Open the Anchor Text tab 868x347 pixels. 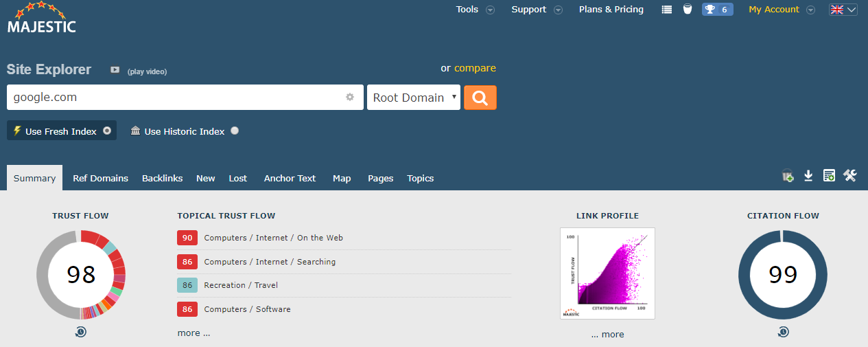[x=290, y=178]
